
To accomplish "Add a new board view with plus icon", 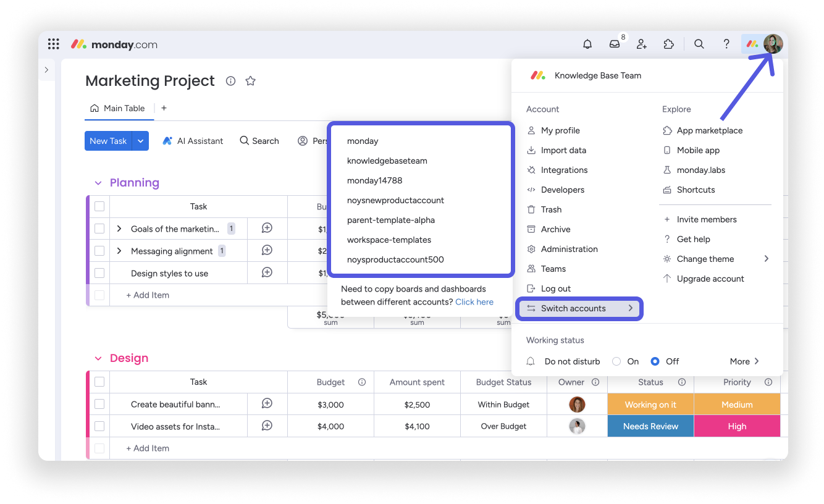I will 164,108.
